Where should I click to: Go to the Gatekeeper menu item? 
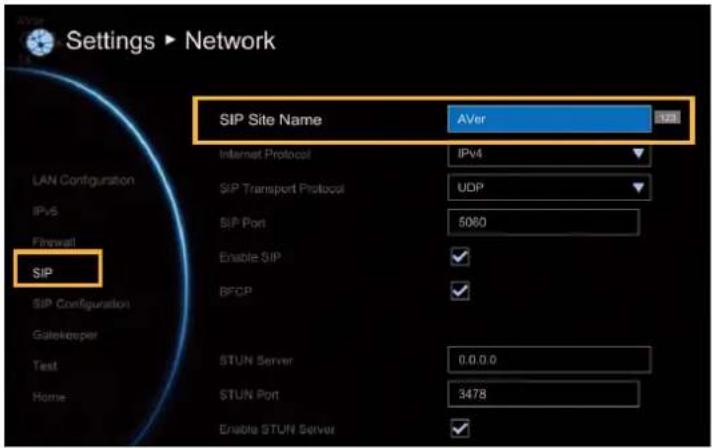[x=65, y=335]
